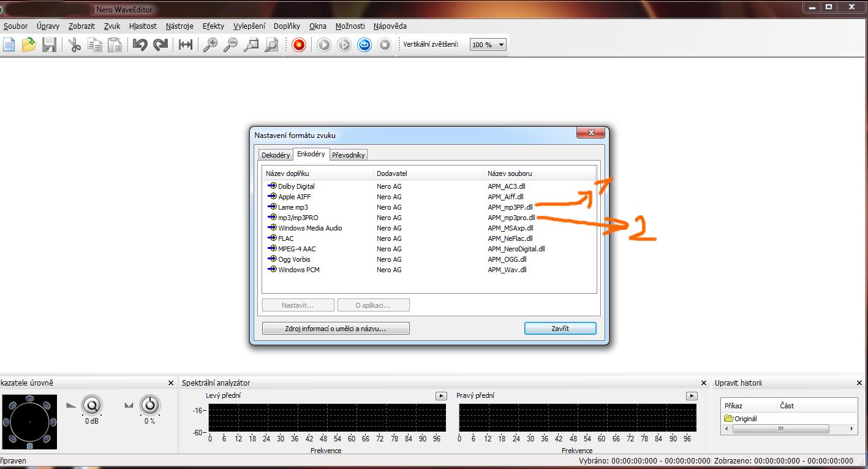Open the Úpravy menu
The width and height of the screenshot is (868, 469).
[x=48, y=26]
